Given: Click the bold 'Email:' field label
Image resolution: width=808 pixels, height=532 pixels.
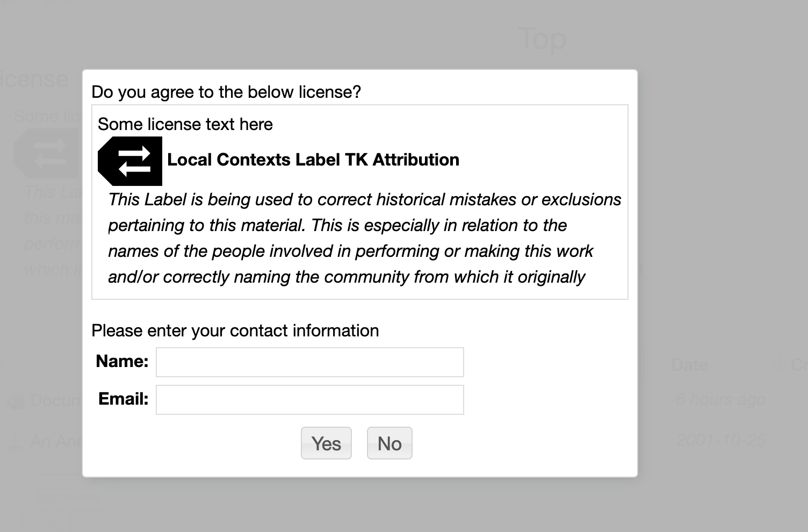Looking at the screenshot, I should (124, 399).
